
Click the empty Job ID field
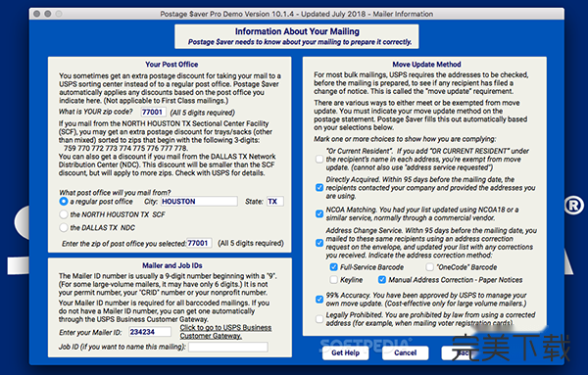click(228, 347)
